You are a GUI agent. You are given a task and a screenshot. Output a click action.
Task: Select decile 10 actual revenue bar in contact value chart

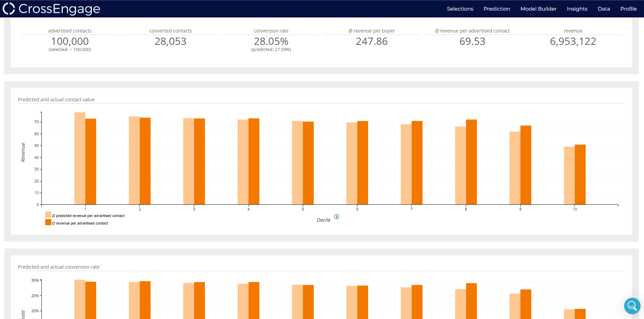580,175
